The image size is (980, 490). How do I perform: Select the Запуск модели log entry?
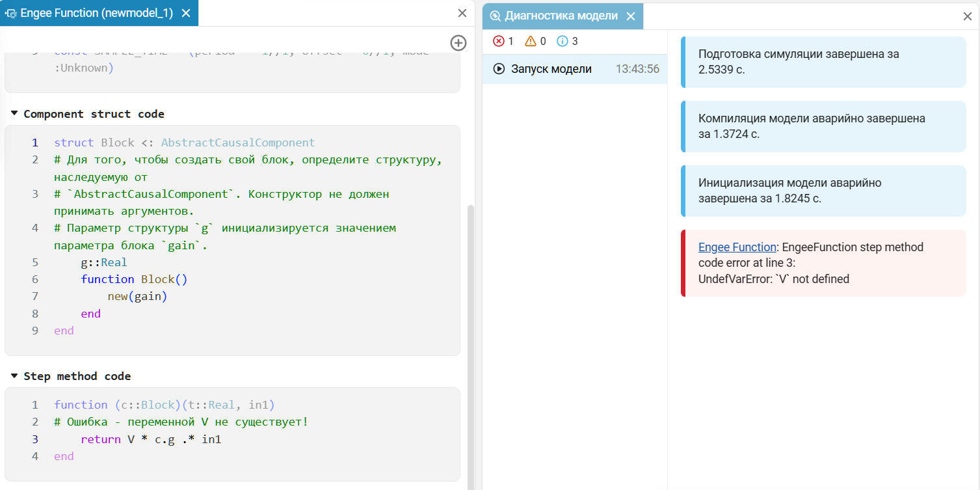coord(575,69)
